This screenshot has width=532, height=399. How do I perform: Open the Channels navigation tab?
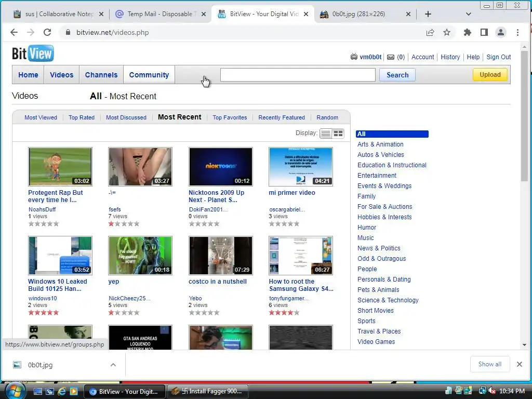101,75
